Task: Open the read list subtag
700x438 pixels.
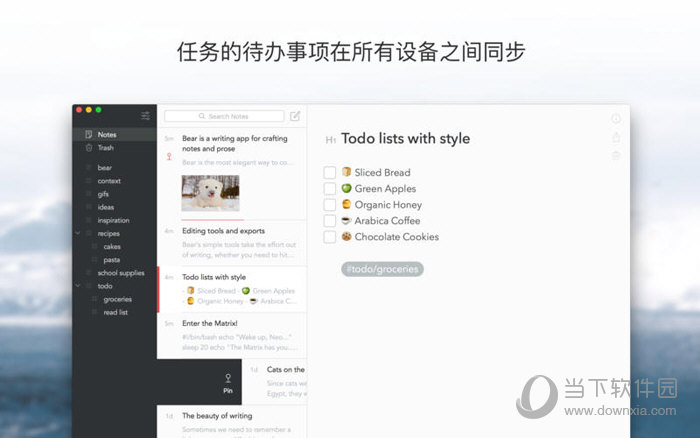Action: (x=116, y=312)
